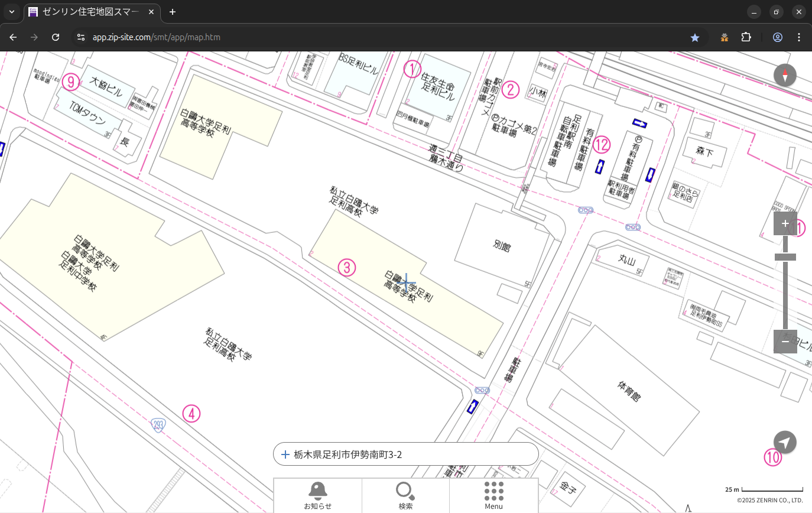
Task: Open Chrome extensions puzzle icon
Action: click(x=746, y=37)
